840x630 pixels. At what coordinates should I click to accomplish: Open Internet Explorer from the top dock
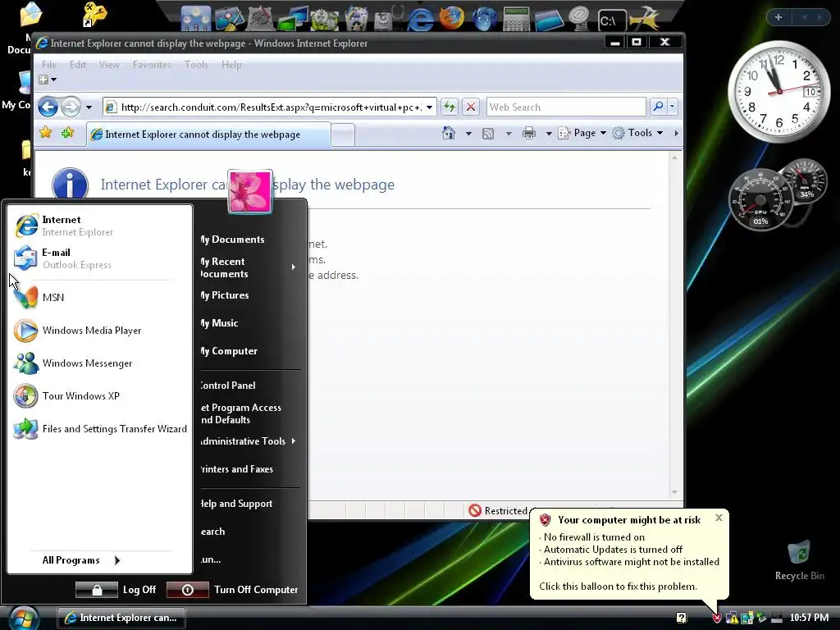pyautogui.click(x=420, y=19)
